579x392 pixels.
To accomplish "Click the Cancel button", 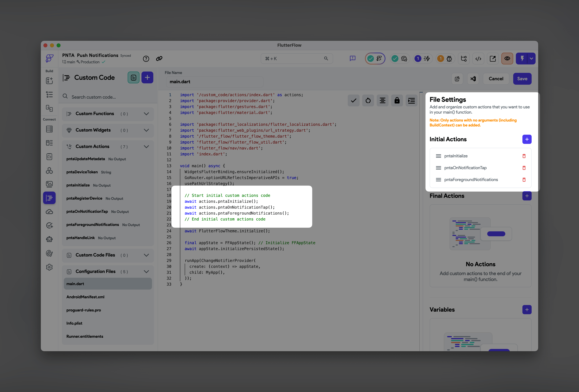I will (496, 79).
